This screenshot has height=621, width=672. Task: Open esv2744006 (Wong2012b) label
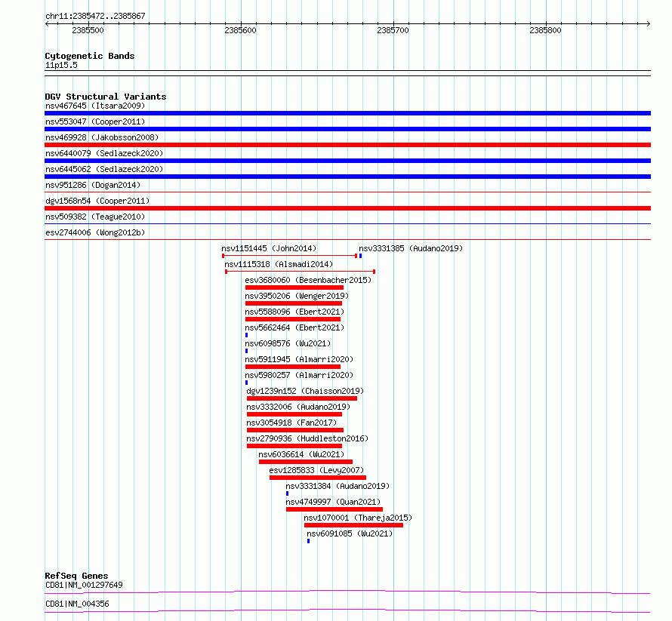(95, 232)
